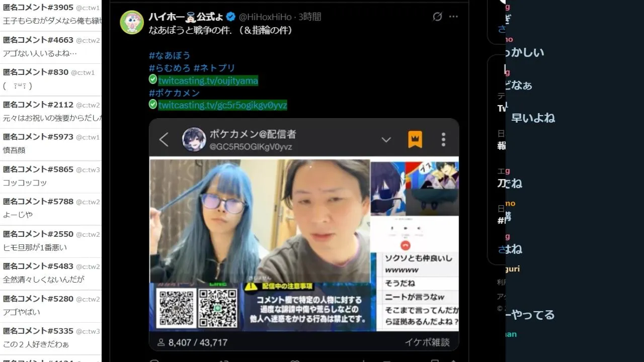Open hashtag #なあぼう
Screen dimensions: 644x362
tap(170, 55)
